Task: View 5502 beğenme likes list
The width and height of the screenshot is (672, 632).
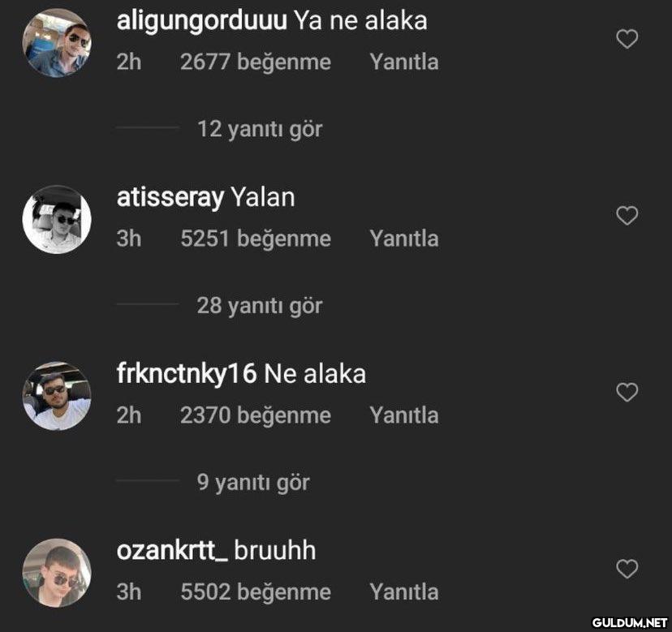Action: 256,591
